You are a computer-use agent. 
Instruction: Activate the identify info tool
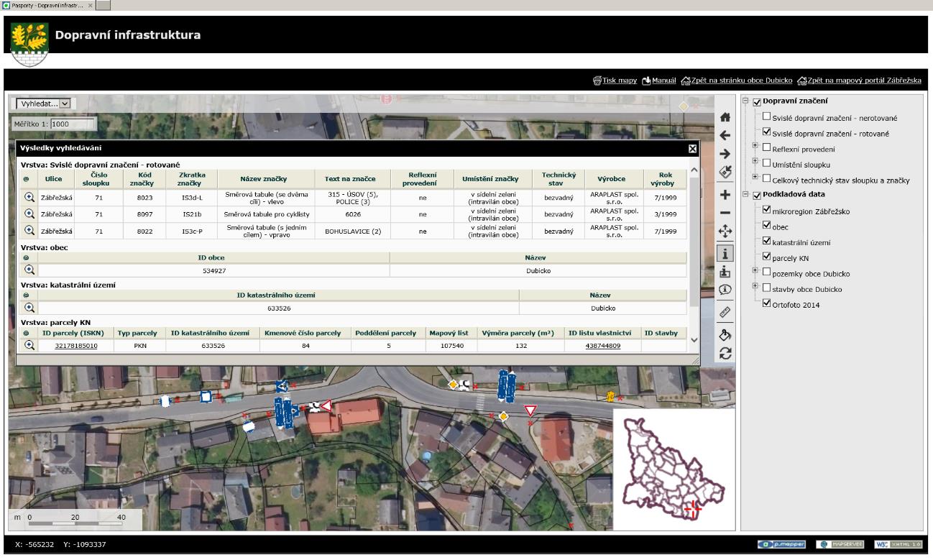[725, 252]
